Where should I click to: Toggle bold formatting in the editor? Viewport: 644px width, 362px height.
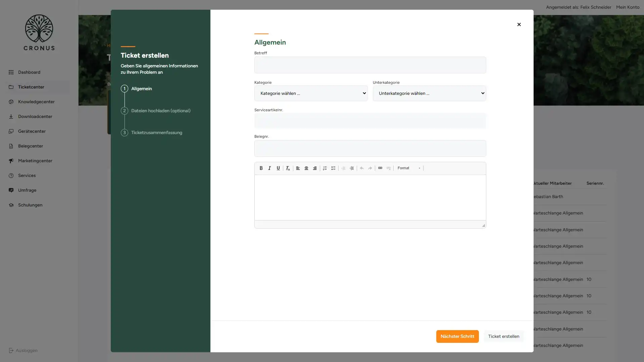point(261,168)
